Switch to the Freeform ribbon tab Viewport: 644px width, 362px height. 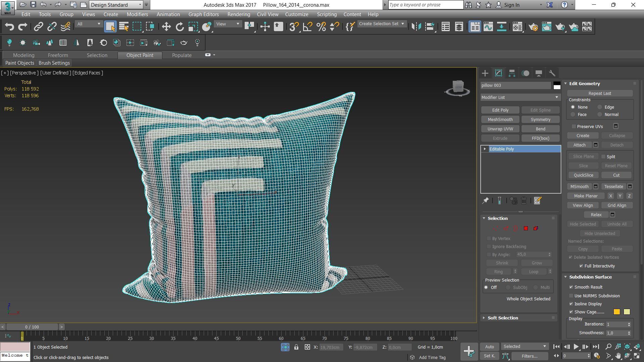tap(58, 55)
